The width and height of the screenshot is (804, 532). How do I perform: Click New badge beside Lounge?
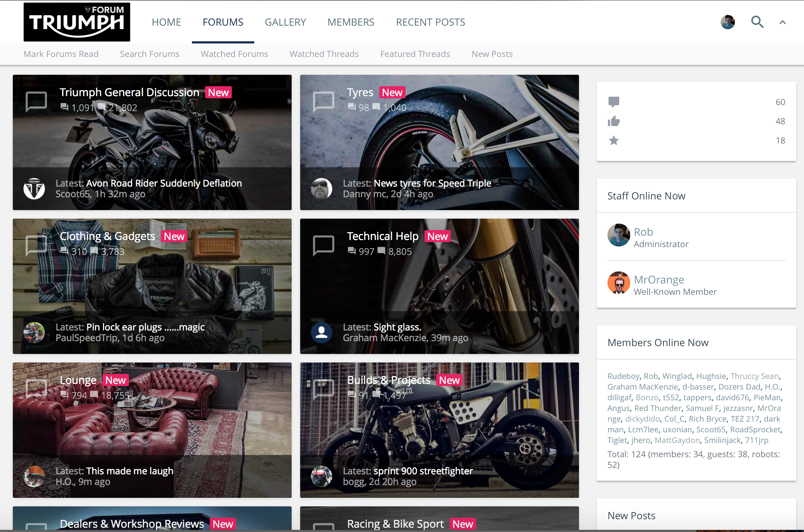[115, 380]
